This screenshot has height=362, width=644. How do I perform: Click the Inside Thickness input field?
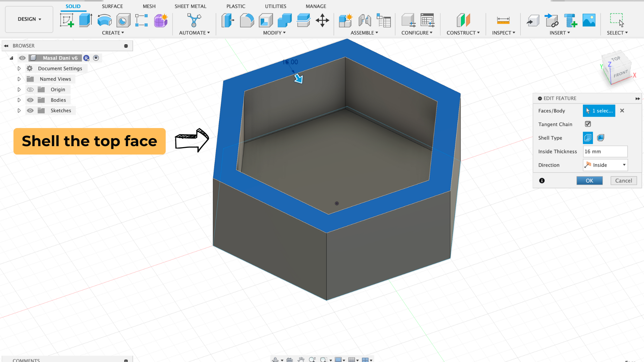pos(605,152)
